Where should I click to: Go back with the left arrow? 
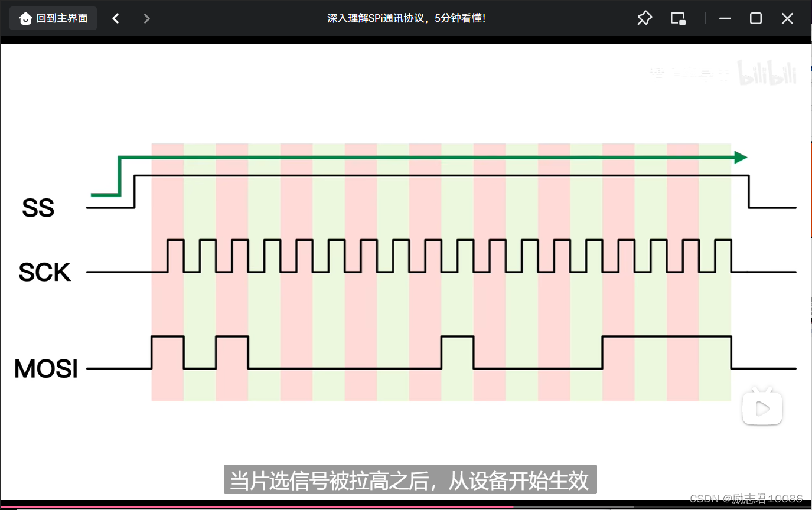[x=116, y=18]
